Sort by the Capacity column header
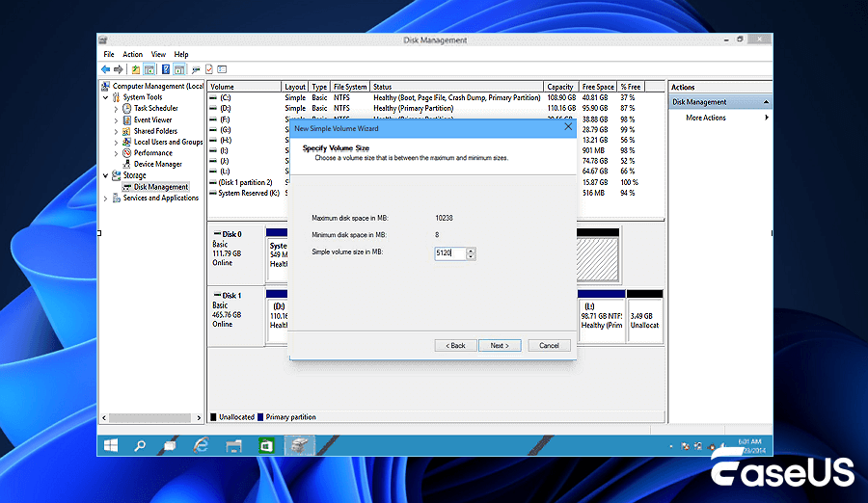Image resolution: width=868 pixels, height=503 pixels. point(560,87)
